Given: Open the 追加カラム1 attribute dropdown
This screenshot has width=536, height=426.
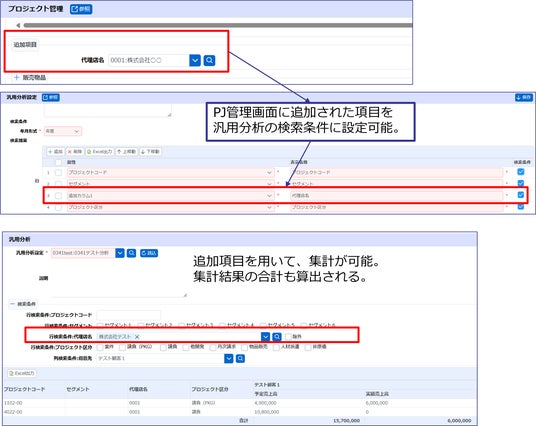Looking at the screenshot, I should pyautogui.click(x=269, y=196).
